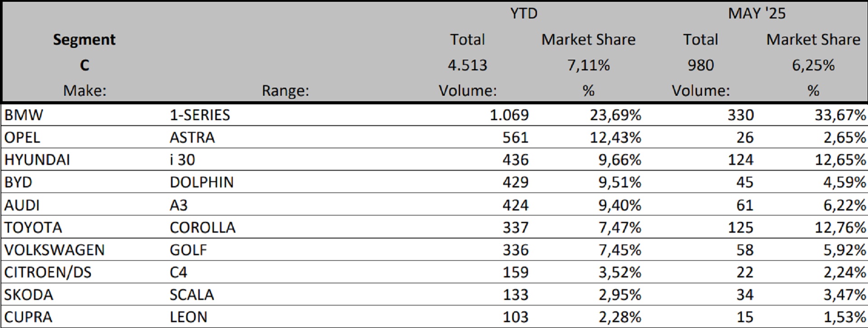This screenshot has width=868, height=328.
Task: Click the CUPRA make cell
Action: [x=28, y=317]
